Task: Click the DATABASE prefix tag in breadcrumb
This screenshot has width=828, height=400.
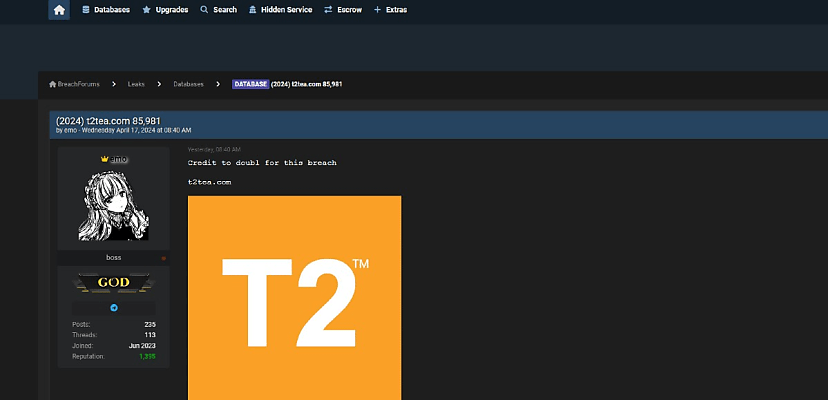Action: (x=251, y=84)
